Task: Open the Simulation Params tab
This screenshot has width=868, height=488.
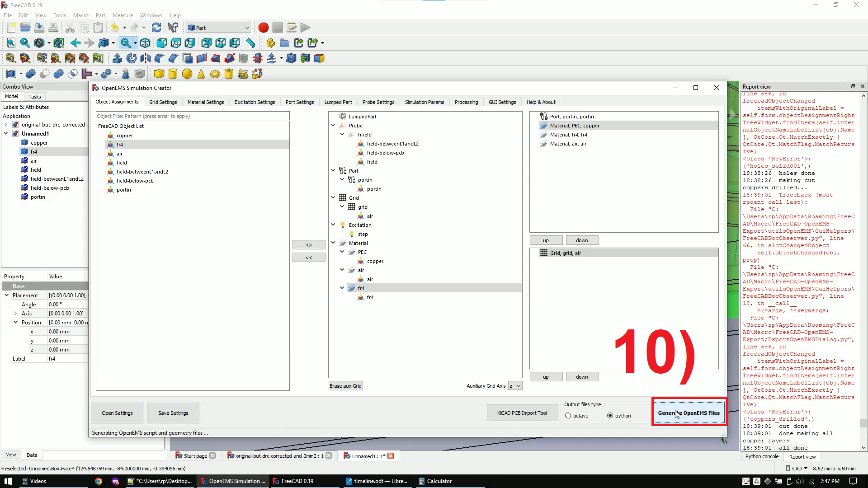Action: tap(425, 102)
